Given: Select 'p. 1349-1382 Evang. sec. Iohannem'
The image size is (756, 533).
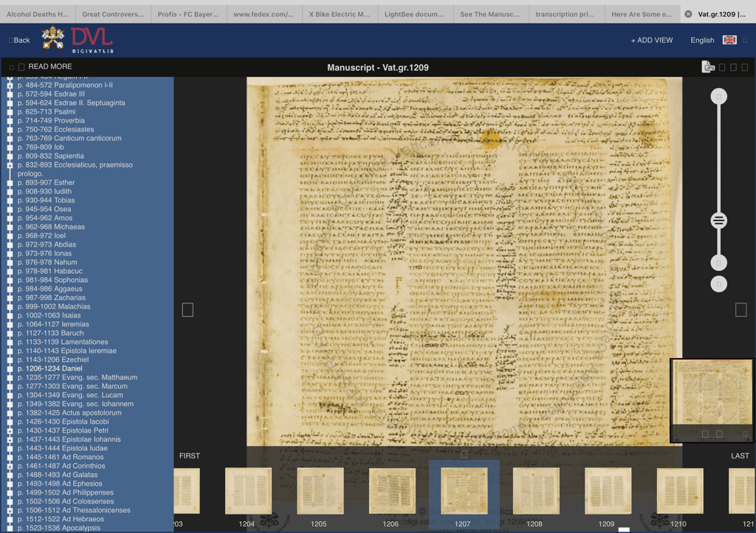Looking at the screenshot, I should (x=76, y=404).
